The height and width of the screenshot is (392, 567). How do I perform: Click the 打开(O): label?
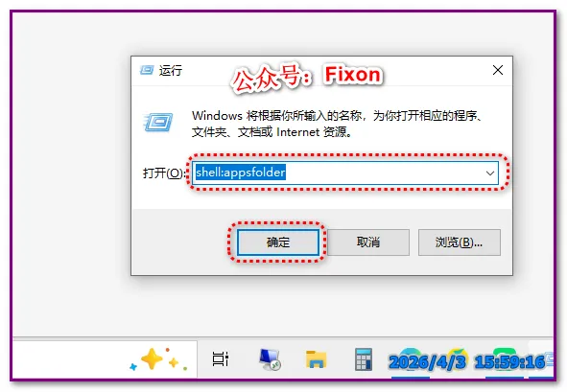tap(163, 173)
